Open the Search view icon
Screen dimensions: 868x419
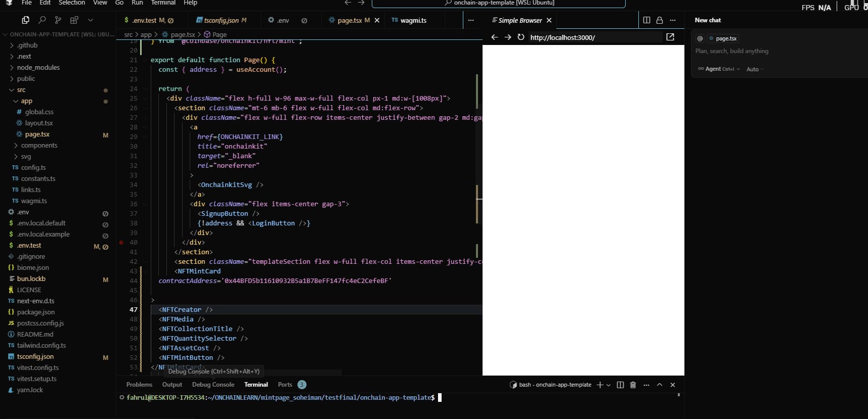[x=42, y=20]
